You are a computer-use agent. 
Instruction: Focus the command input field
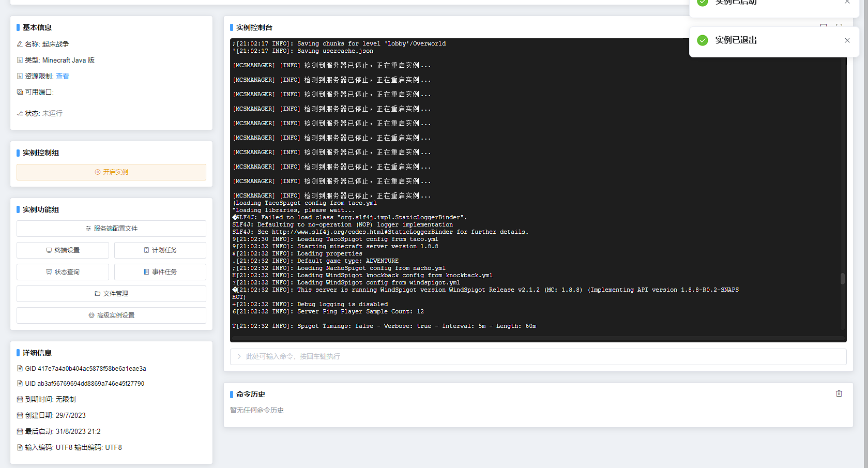coord(465,356)
